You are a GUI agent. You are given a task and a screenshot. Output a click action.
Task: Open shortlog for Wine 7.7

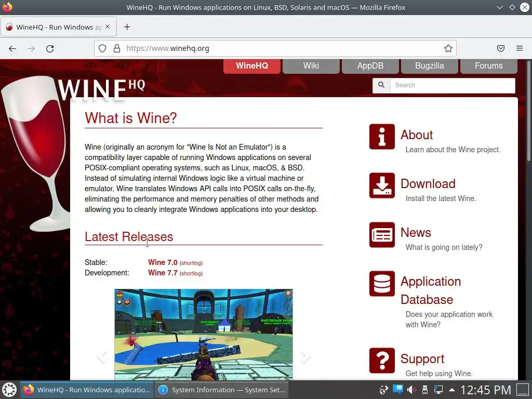click(x=191, y=273)
